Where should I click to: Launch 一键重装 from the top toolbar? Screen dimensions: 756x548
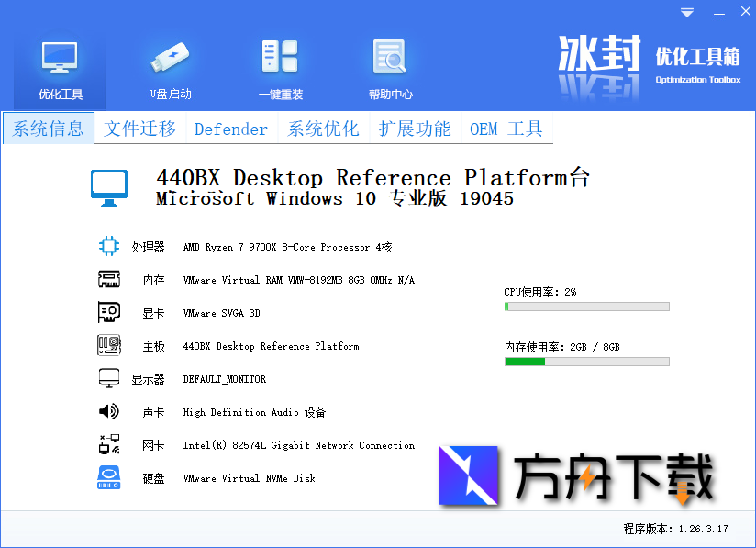tap(280, 64)
